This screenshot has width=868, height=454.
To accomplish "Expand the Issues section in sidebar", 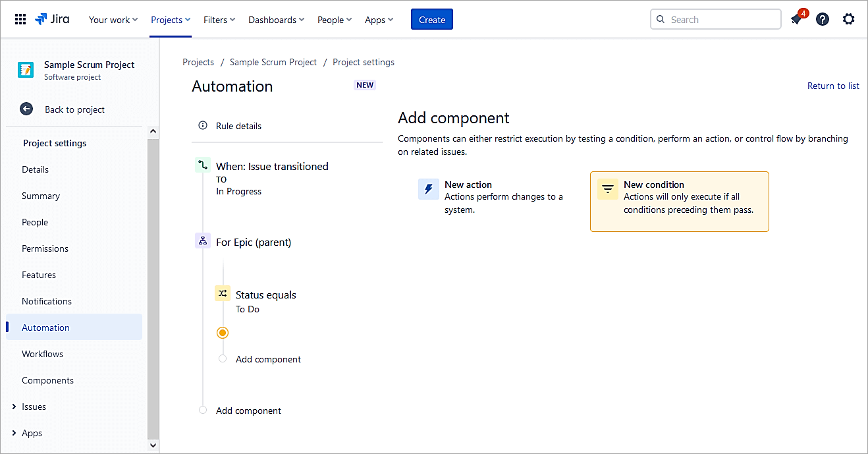I will pos(14,407).
